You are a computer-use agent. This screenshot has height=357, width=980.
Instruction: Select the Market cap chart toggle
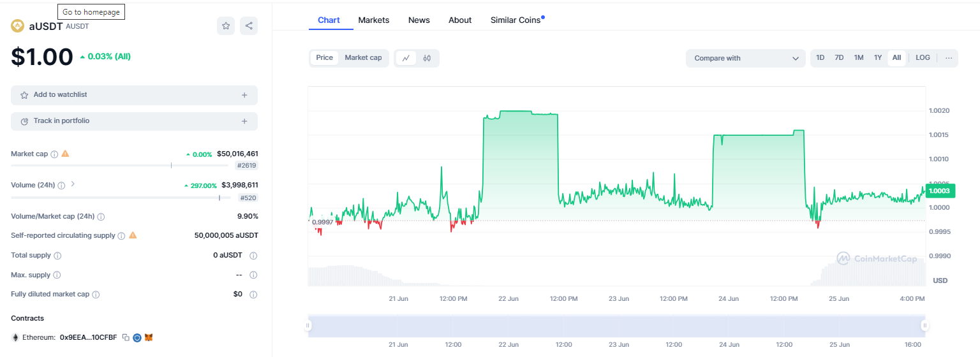tap(364, 58)
